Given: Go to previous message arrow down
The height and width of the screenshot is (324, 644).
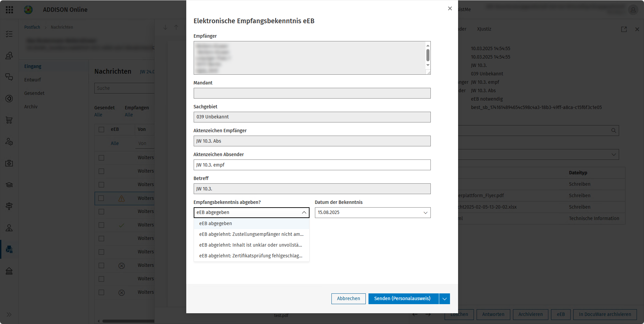Looking at the screenshot, I should 165,27.
